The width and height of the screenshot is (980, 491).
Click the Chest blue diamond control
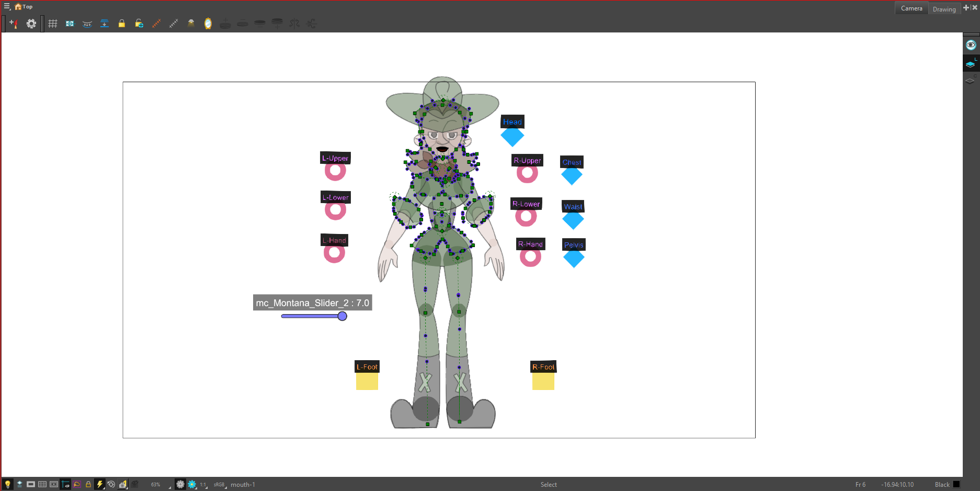[x=572, y=175]
